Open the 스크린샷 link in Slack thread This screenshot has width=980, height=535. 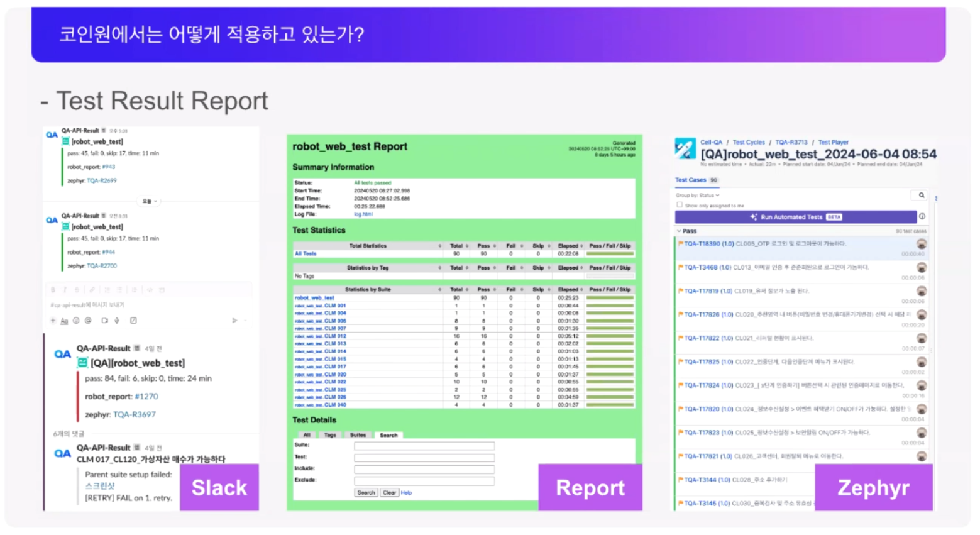pos(100,486)
